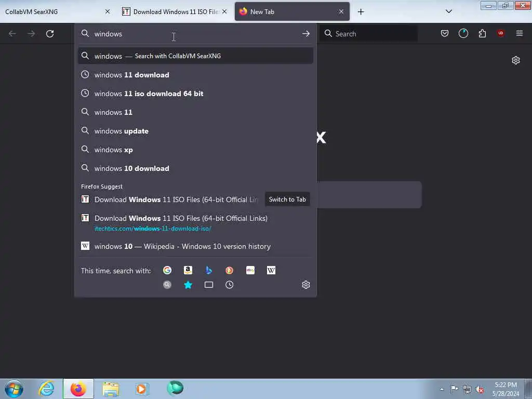Image resolution: width=532 pixels, height=399 pixels.
Task: Search this time with eBay
Action: click(x=250, y=270)
